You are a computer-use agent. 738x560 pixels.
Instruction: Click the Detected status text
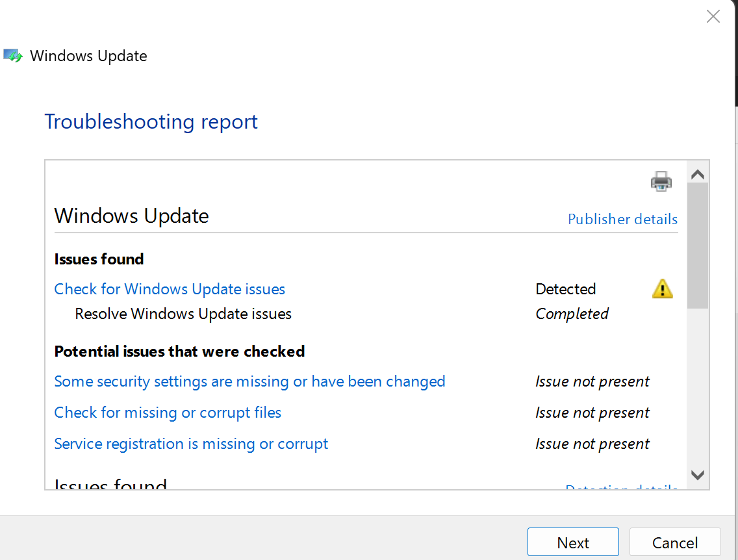566,289
